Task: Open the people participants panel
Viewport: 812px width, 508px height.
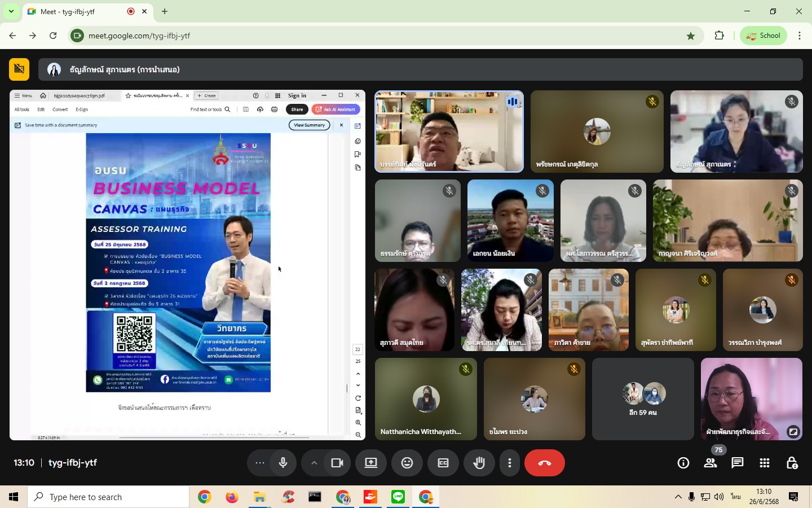Action: tap(710, 463)
